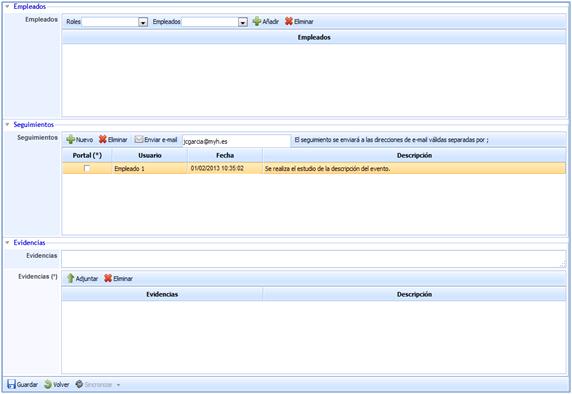The width and height of the screenshot is (572, 394).
Task: Click the Guardar floppy disk icon
Action: click(11, 384)
